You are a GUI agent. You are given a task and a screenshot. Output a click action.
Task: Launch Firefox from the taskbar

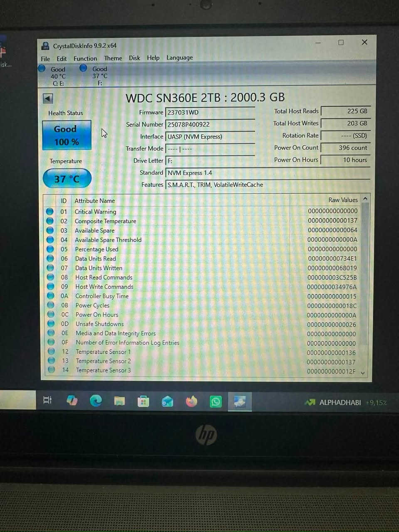192,402
